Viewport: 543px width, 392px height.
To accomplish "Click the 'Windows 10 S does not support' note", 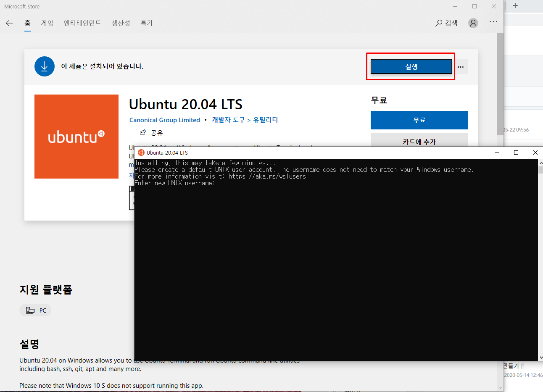I will pos(111,386).
